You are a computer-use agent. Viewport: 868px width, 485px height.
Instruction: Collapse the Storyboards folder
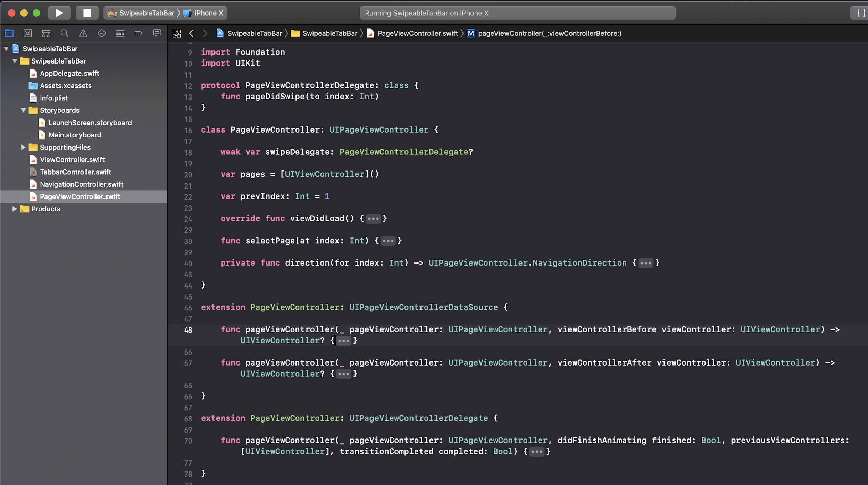tap(23, 110)
